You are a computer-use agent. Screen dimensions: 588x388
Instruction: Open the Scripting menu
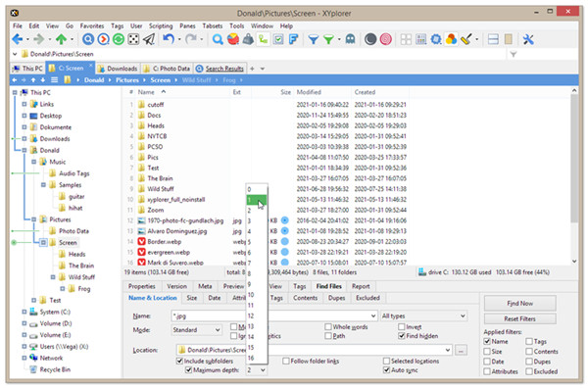pyautogui.click(x=161, y=25)
